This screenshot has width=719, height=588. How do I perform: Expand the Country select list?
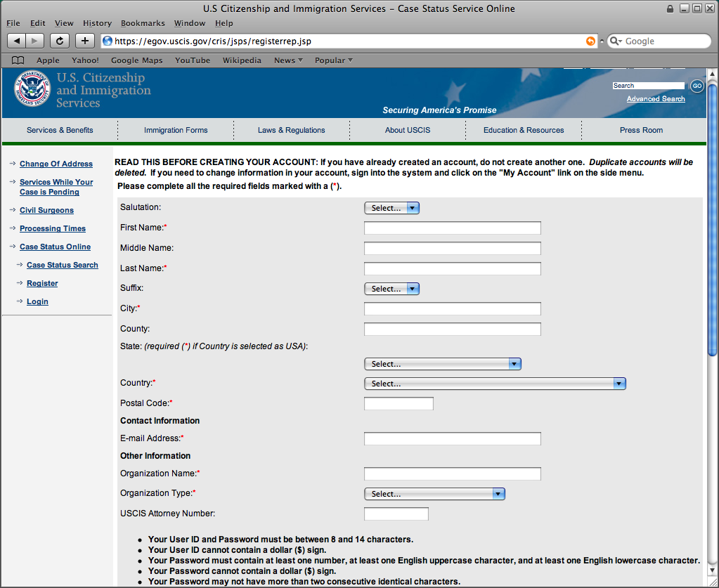pos(494,384)
